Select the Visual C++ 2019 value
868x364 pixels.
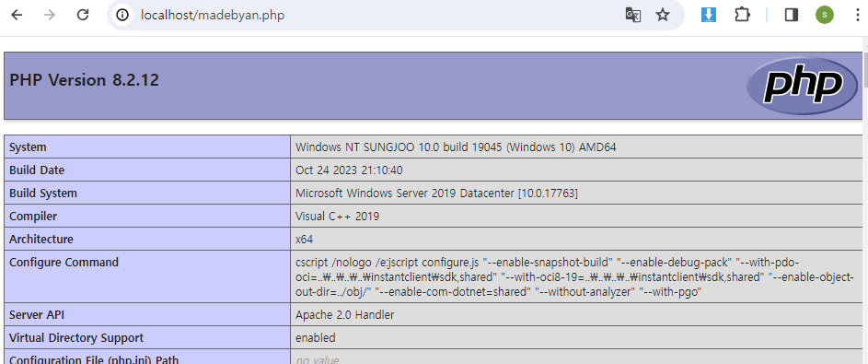(337, 216)
